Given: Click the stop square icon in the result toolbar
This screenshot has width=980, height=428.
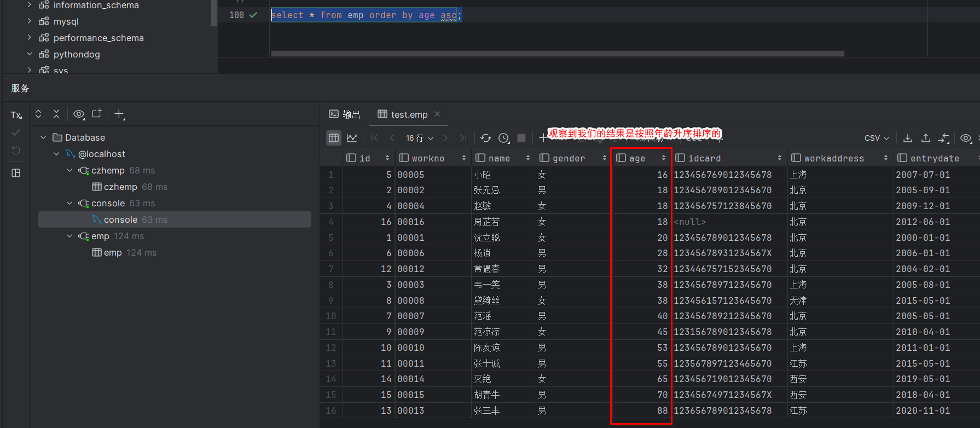Looking at the screenshot, I should (521, 138).
